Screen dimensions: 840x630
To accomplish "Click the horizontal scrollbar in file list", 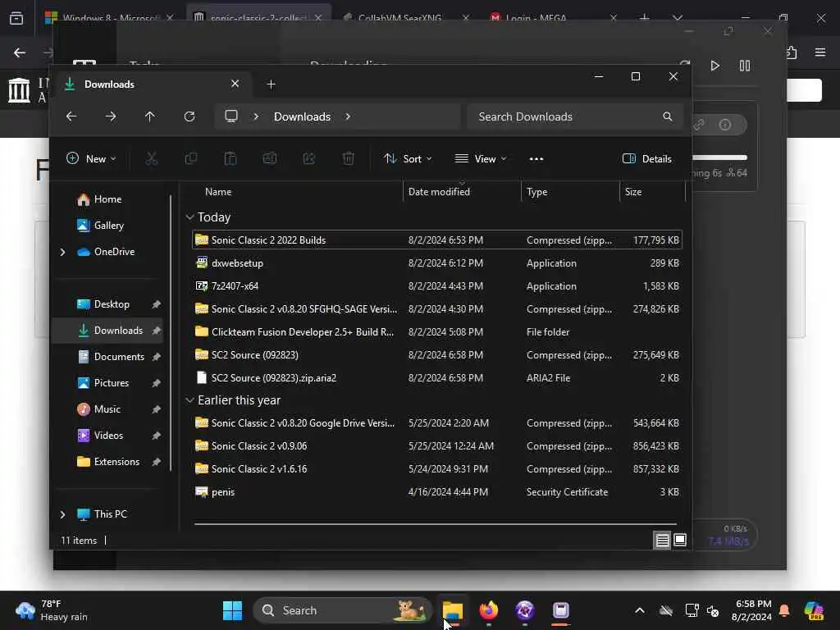I will [x=435, y=524].
